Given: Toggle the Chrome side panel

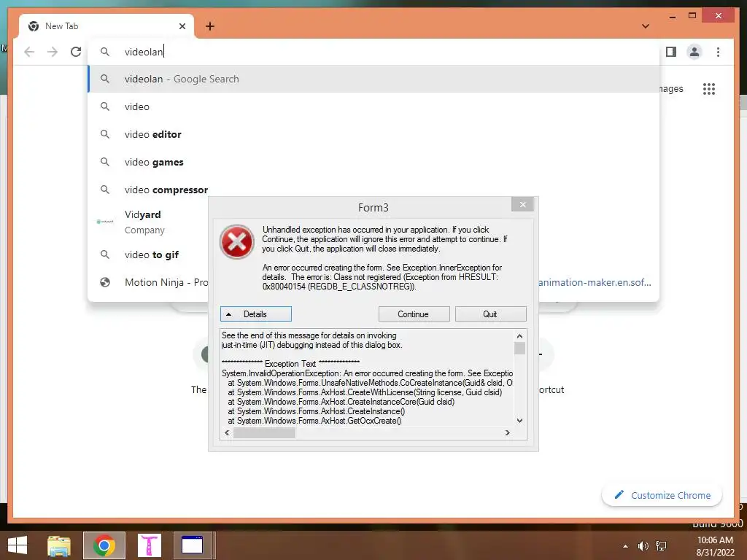Looking at the screenshot, I should [x=671, y=52].
